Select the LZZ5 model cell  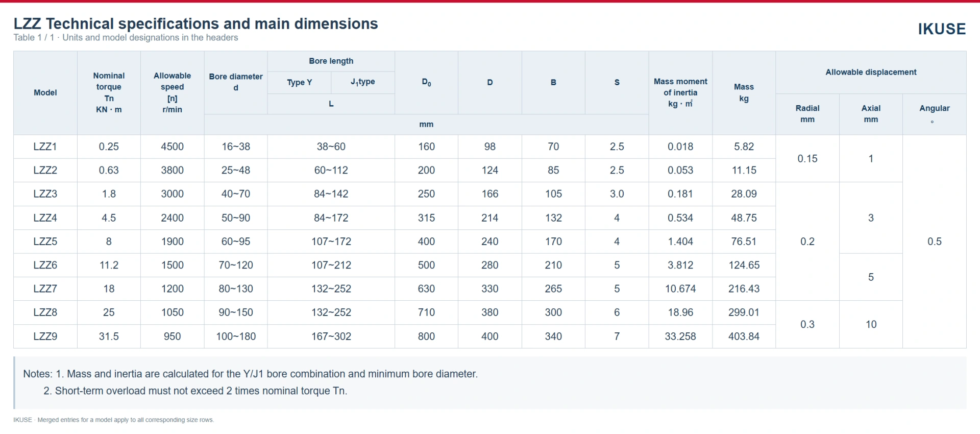[45, 242]
